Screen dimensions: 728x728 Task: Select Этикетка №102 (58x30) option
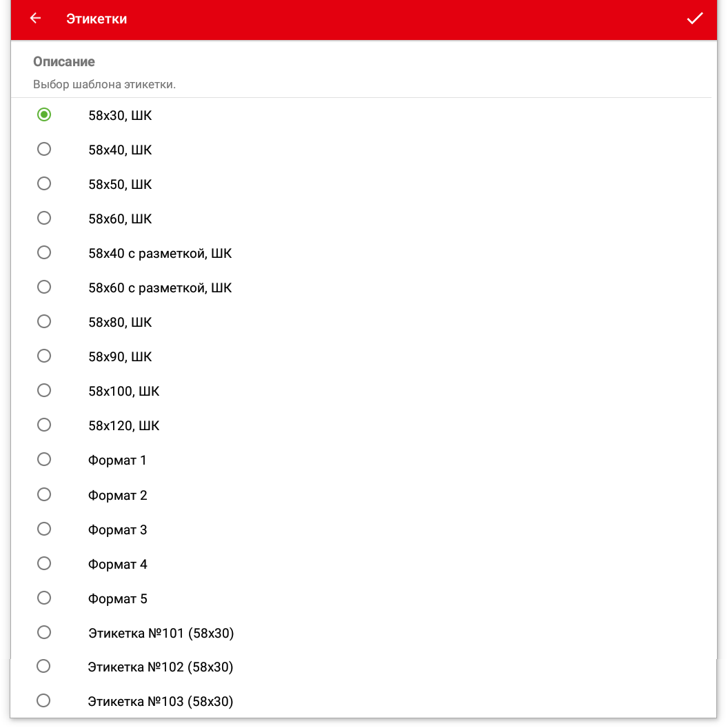coord(43,667)
